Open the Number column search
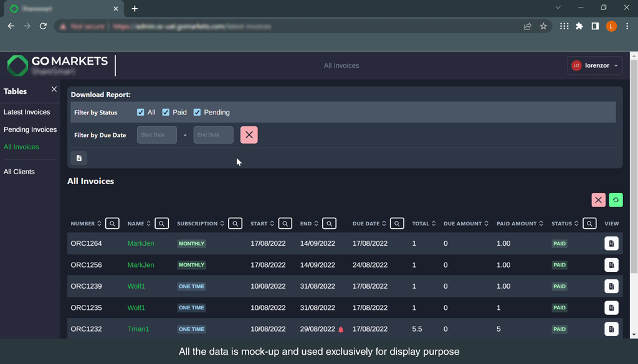This screenshot has width=638, height=364. coord(112,223)
